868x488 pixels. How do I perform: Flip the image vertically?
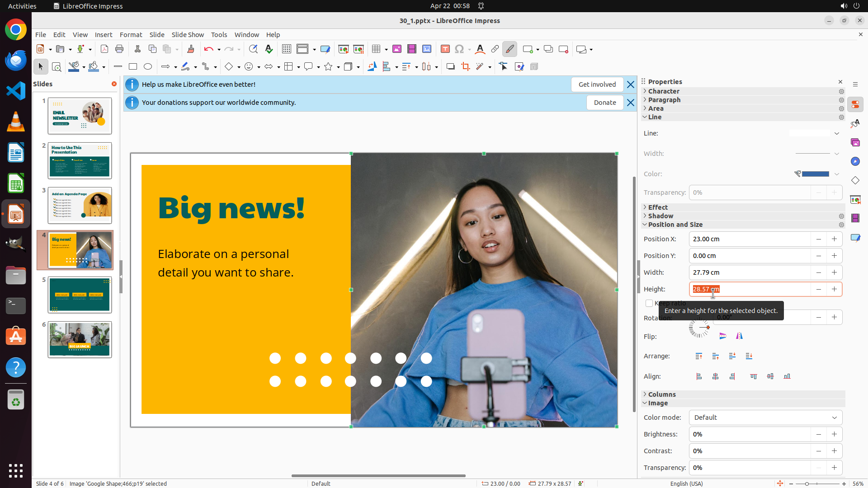click(723, 336)
